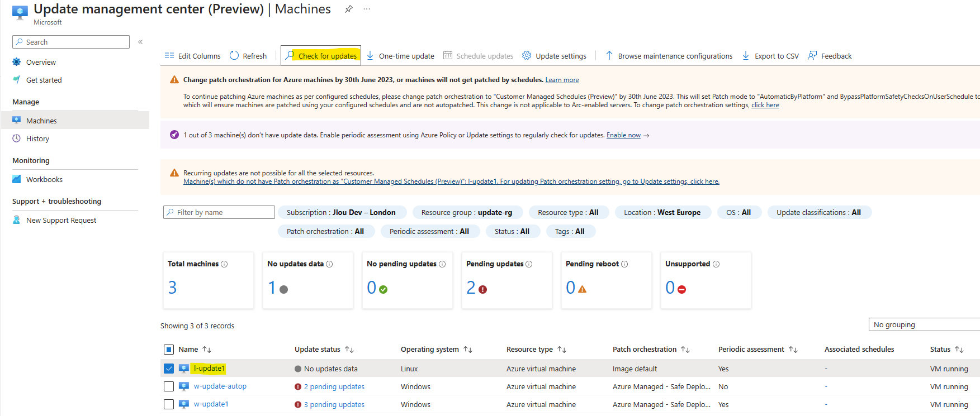Open the w-update-autop machine link
This screenshot has width=980, height=416.
(220, 386)
